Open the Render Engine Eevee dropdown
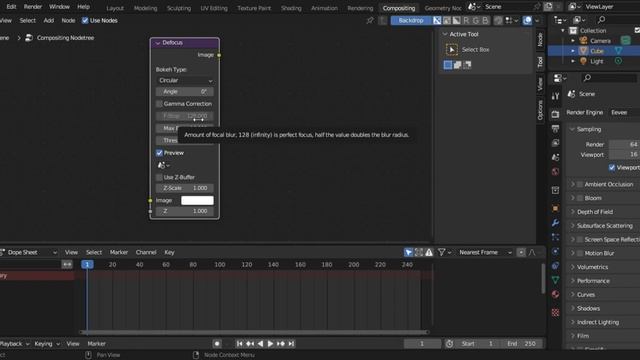 624,113
